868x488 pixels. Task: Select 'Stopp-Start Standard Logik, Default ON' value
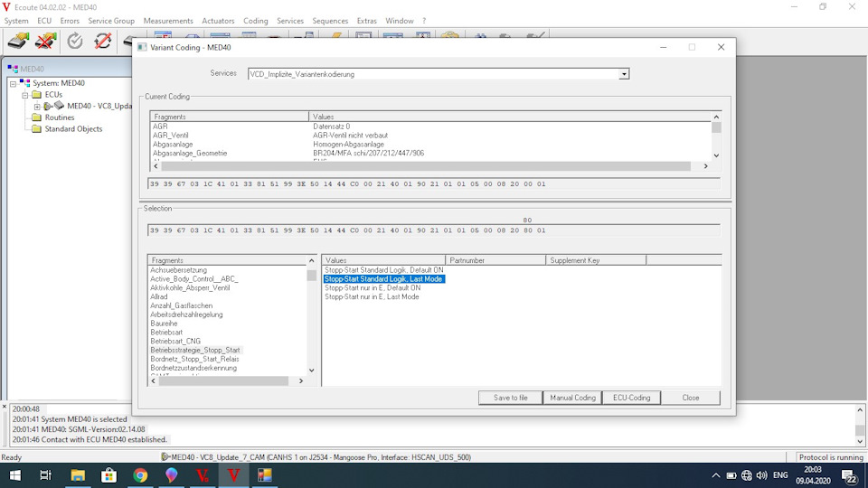click(x=383, y=270)
